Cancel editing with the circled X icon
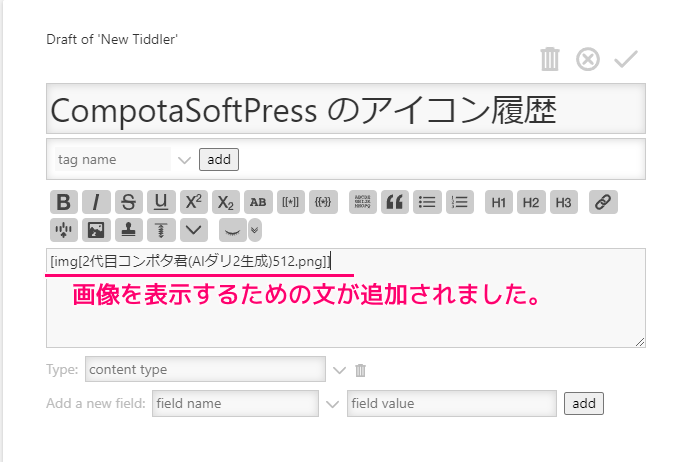688x462 pixels. [588, 59]
